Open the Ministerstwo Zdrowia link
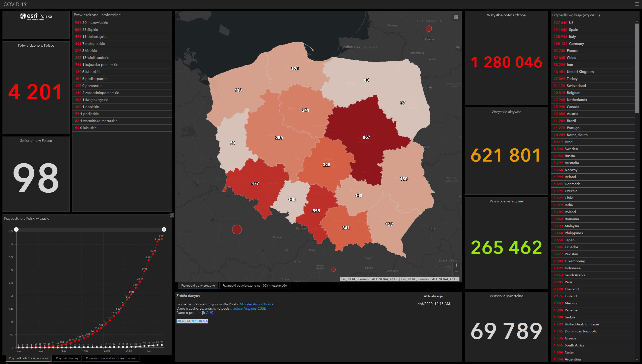Viewport: 642px width, 364px height. [x=256, y=304]
